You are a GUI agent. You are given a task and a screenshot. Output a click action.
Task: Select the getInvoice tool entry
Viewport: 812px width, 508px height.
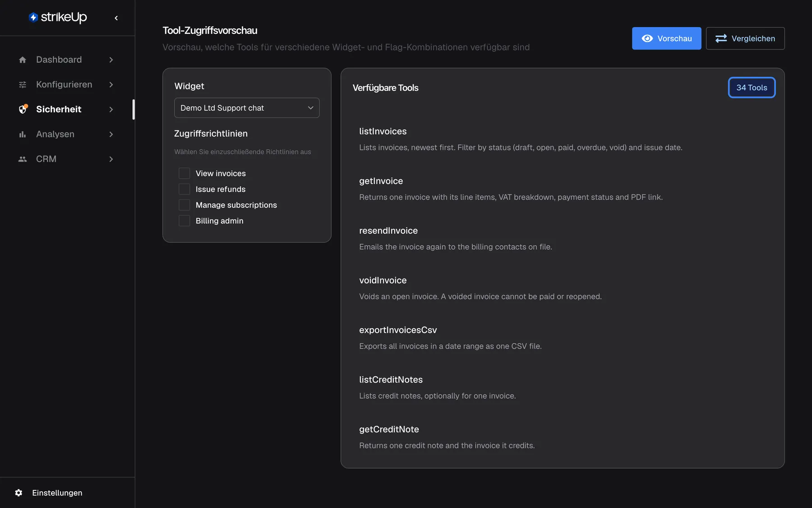(x=562, y=189)
